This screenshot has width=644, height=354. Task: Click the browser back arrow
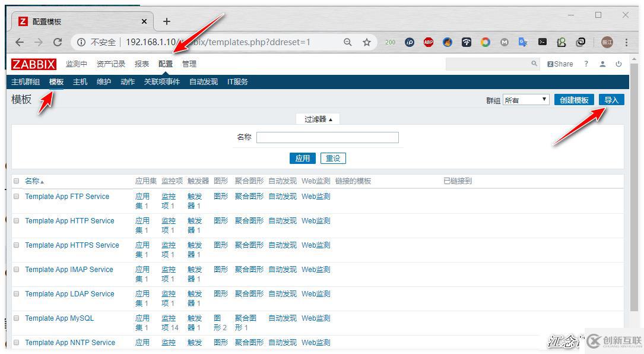point(20,42)
